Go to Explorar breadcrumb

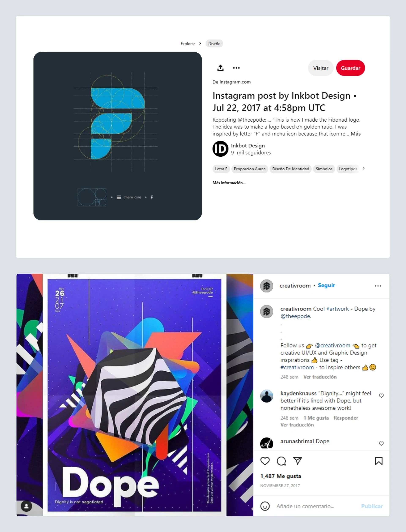(x=188, y=44)
